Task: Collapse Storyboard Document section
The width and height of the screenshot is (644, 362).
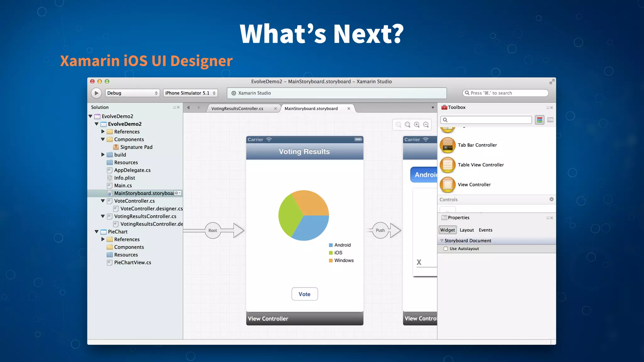Action: click(x=442, y=241)
